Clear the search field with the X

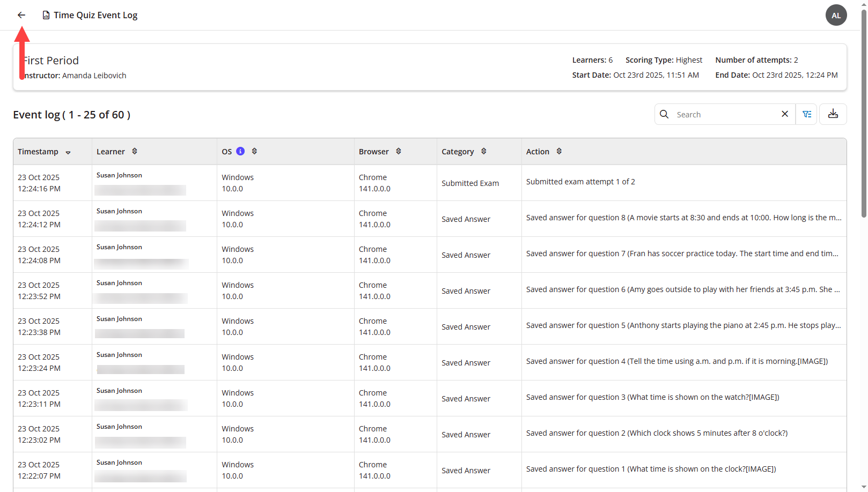pos(785,114)
